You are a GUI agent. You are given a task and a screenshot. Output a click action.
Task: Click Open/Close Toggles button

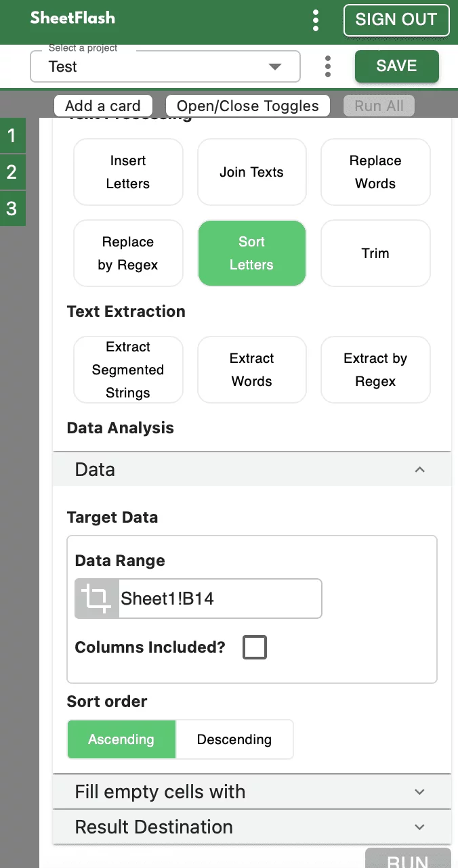(x=247, y=106)
